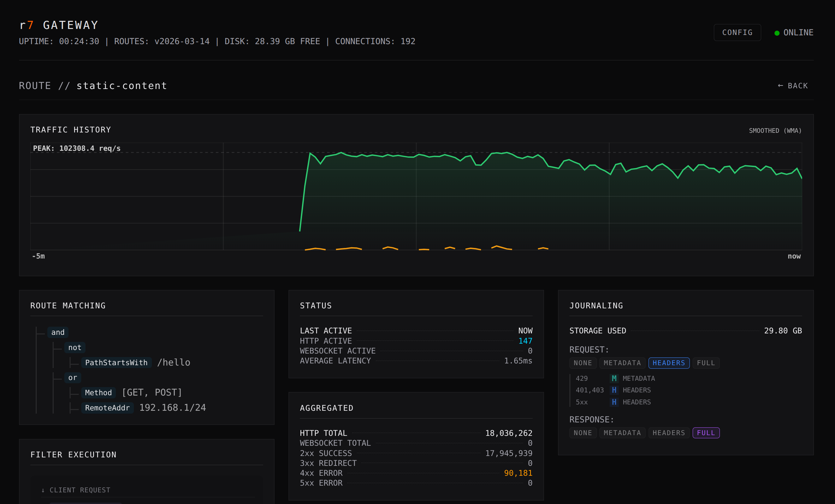Click the 4xx ERROR value 90,181
The height and width of the screenshot is (504, 835).
click(518, 473)
